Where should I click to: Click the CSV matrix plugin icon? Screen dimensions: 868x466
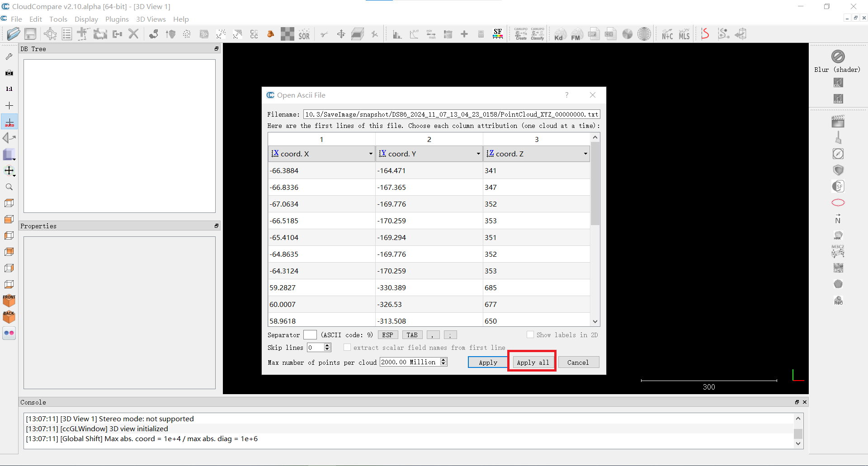610,34
